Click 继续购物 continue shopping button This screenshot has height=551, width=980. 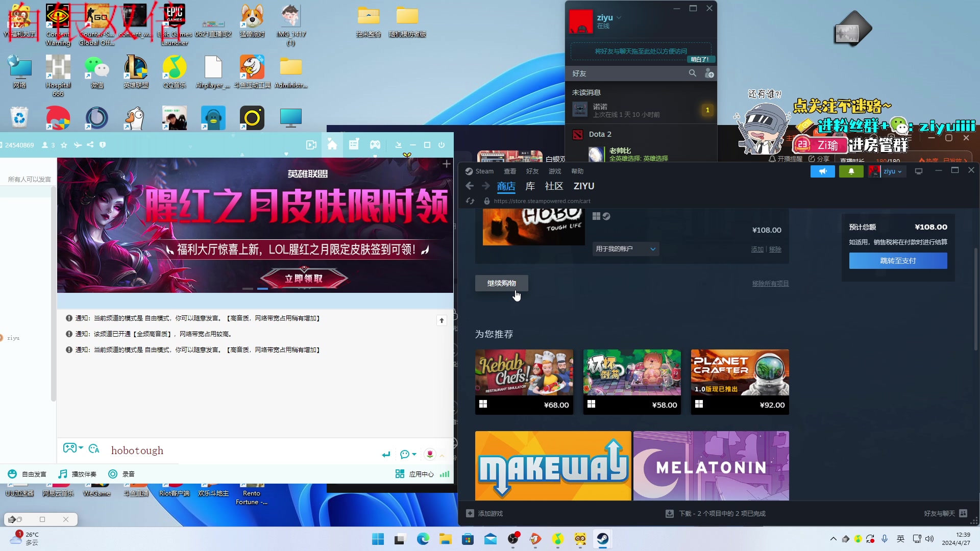coord(501,283)
